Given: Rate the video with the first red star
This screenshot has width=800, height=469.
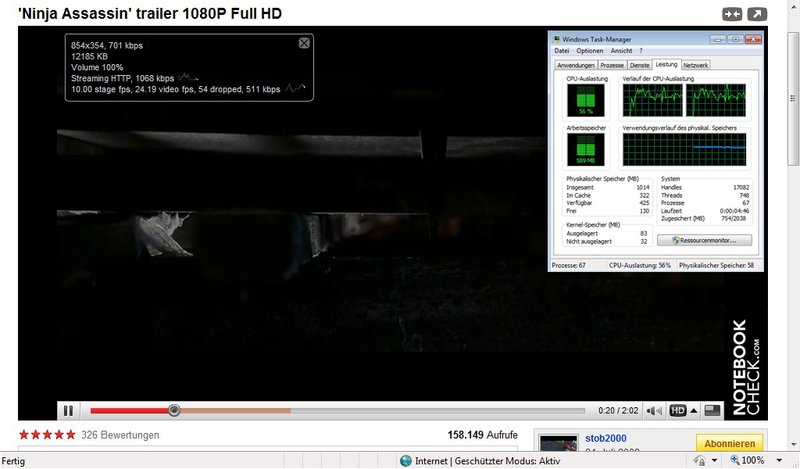Looking at the screenshot, I should [x=24, y=435].
